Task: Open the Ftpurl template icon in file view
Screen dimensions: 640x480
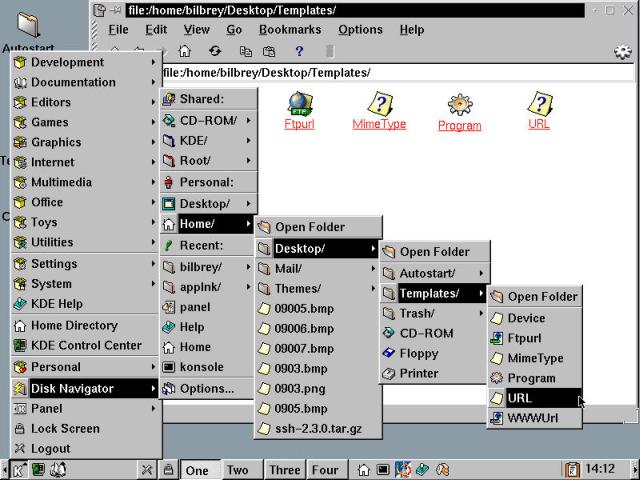Action: [300, 104]
